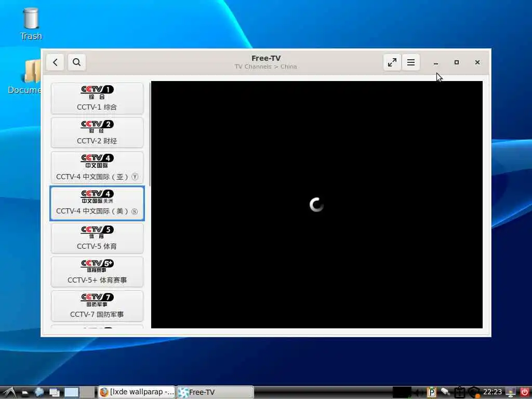Open the Trash desktop icon

click(31, 24)
